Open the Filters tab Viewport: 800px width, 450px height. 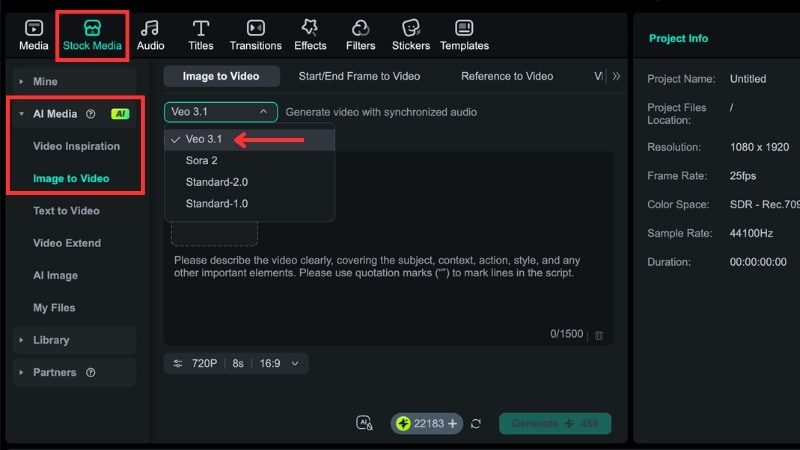(x=360, y=36)
